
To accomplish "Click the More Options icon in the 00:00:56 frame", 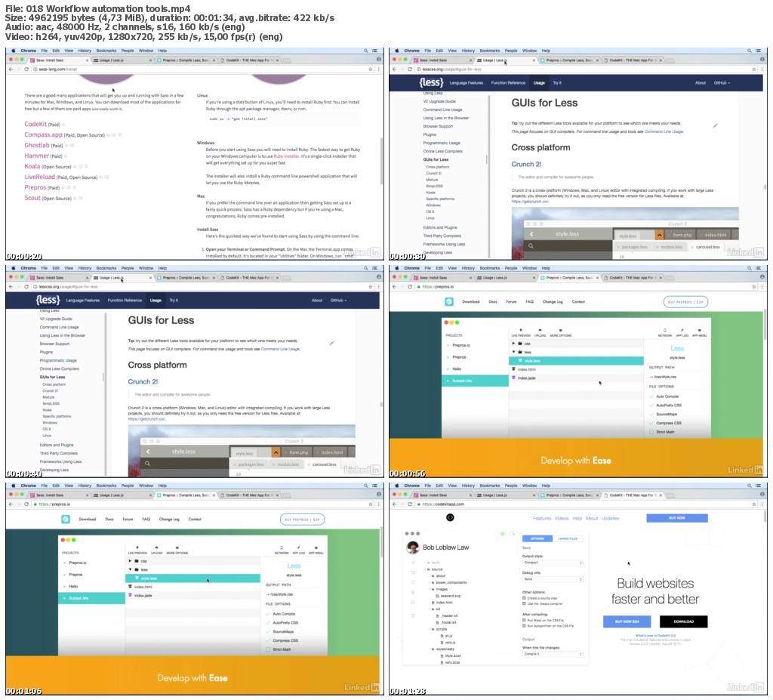I will pyautogui.click(x=561, y=330).
